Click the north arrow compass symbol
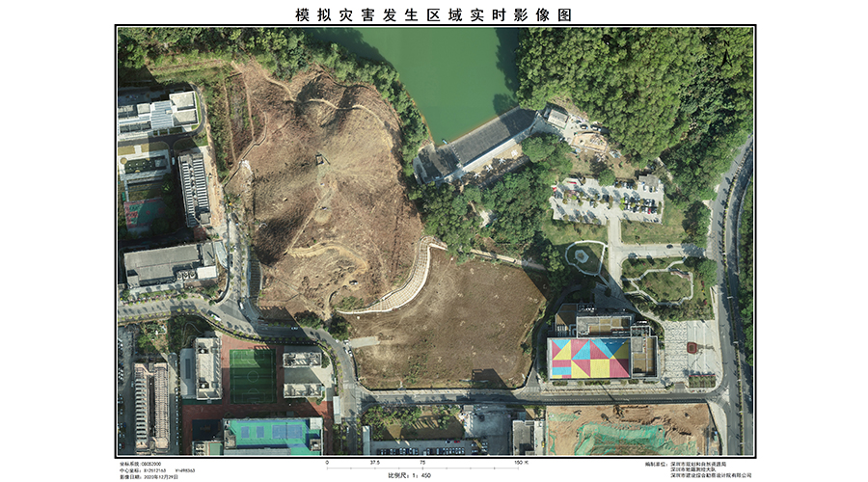This screenshot has height=482, width=868. (726, 54)
